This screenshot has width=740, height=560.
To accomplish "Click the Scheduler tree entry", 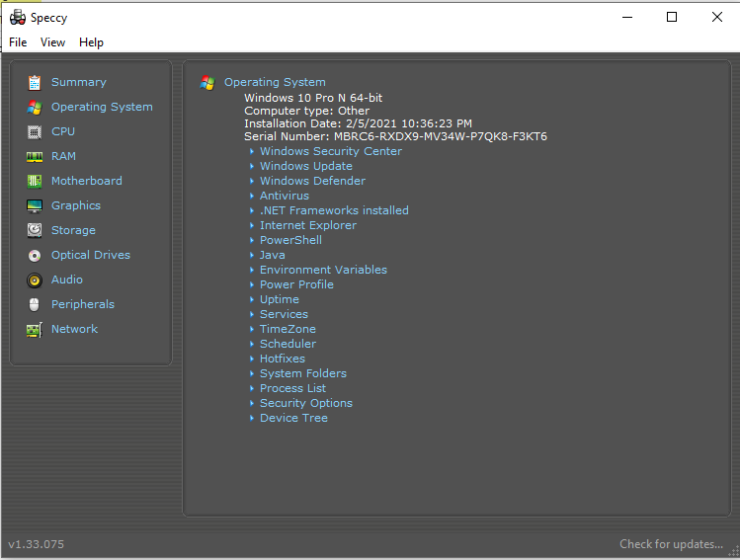I will coord(288,344).
